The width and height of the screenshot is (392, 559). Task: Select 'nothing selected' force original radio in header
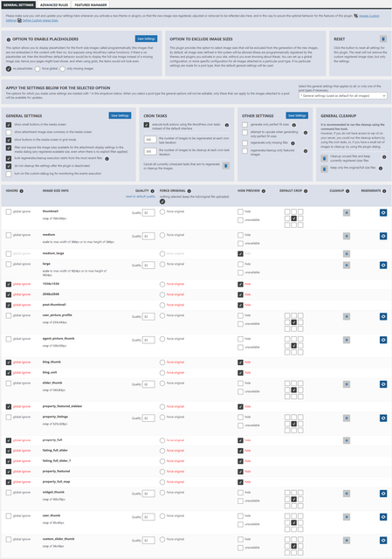[x=162, y=202]
